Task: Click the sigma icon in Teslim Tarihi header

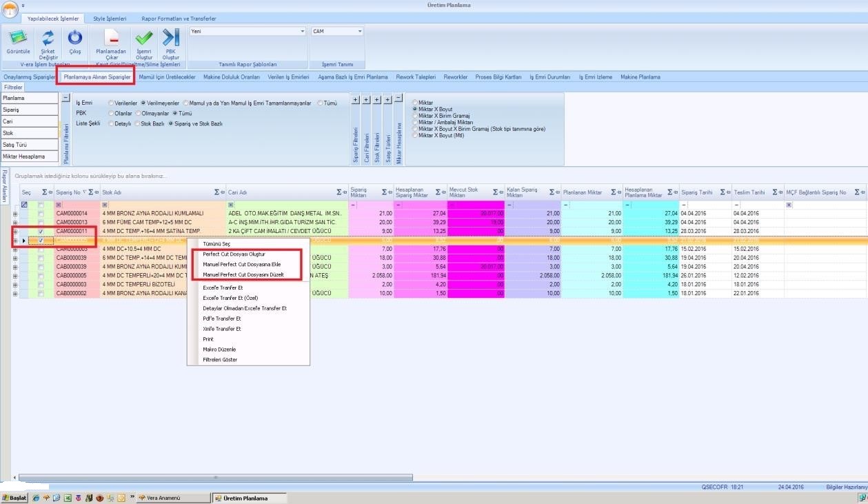Action: point(776,192)
